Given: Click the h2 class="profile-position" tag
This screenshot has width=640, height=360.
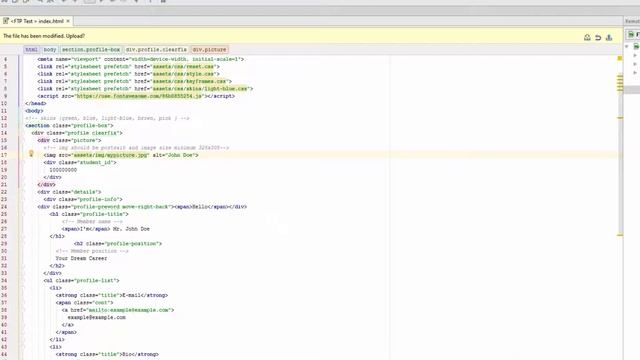Looking at the screenshot, I should 118,244.
